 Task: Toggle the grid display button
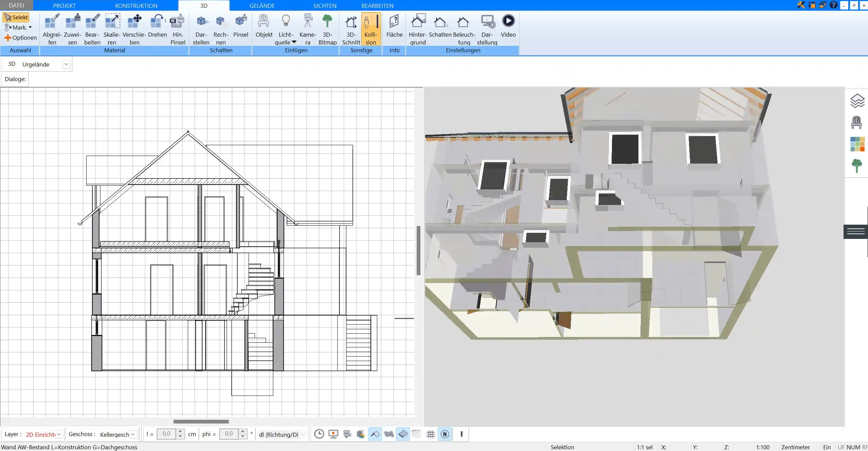pos(431,434)
